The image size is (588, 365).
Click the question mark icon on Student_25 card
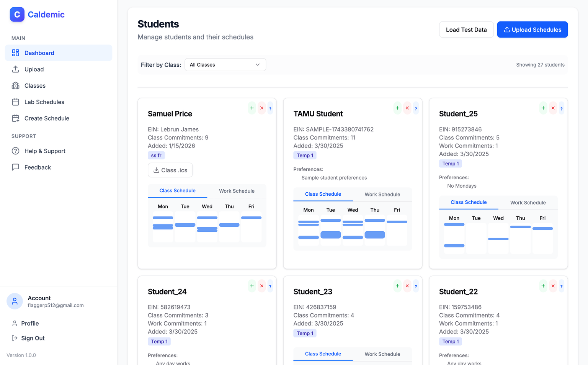(x=562, y=108)
